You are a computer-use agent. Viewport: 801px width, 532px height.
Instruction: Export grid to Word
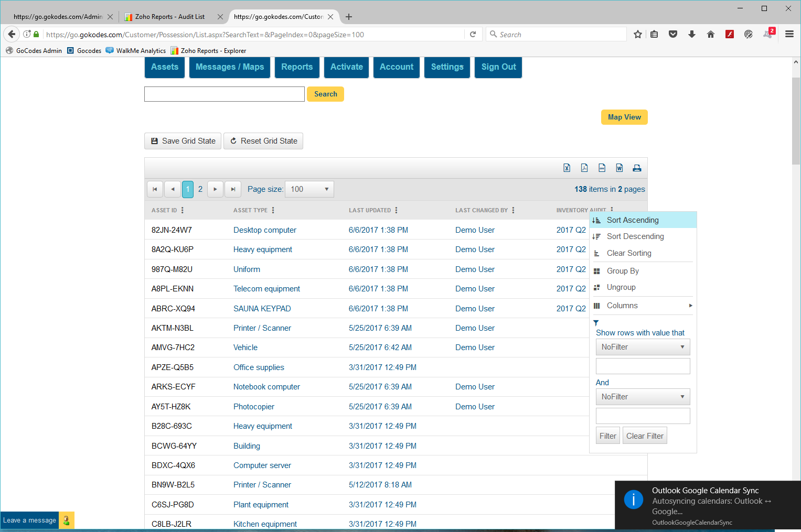[x=620, y=168]
